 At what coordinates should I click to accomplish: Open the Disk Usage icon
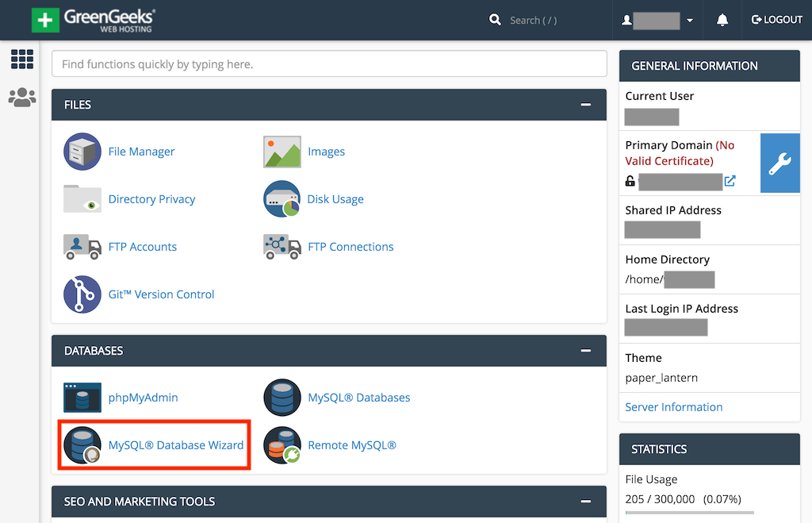tap(282, 199)
